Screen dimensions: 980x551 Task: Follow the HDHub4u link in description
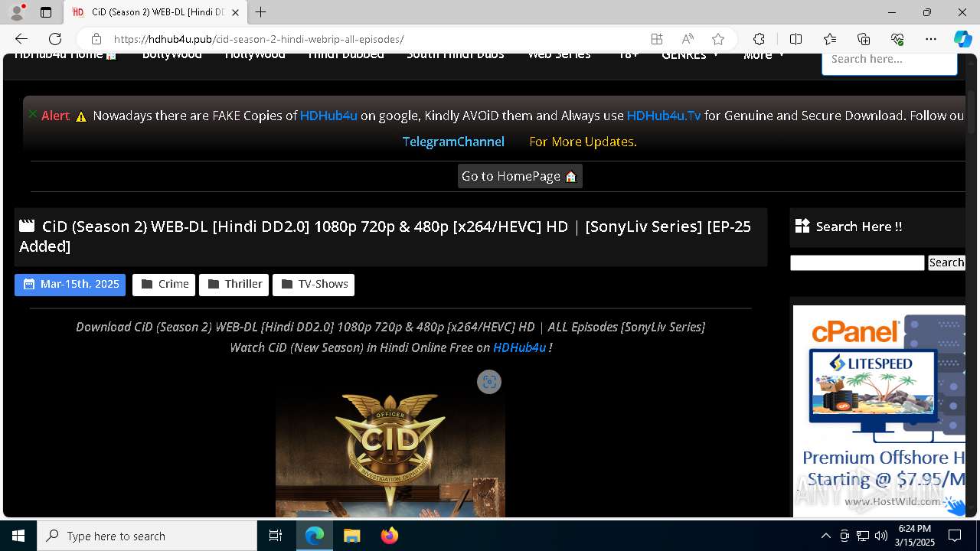tap(519, 347)
